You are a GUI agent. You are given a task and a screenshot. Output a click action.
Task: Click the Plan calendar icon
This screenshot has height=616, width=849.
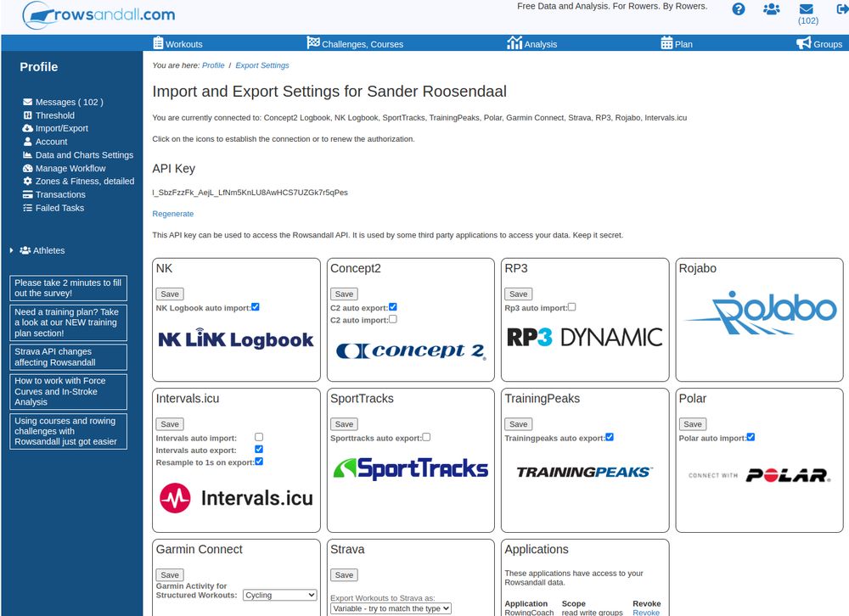[x=666, y=42]
